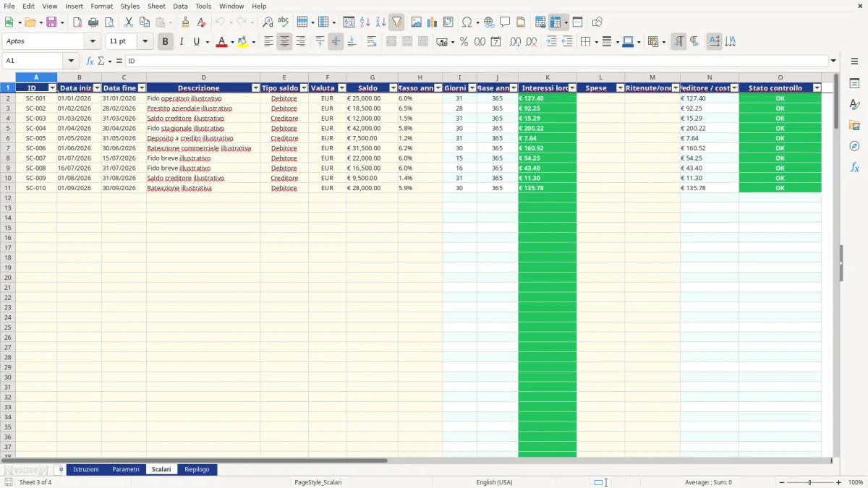
Task: Open a file using the folder icon
Action: pyautogui.click(x=30, y=22)
